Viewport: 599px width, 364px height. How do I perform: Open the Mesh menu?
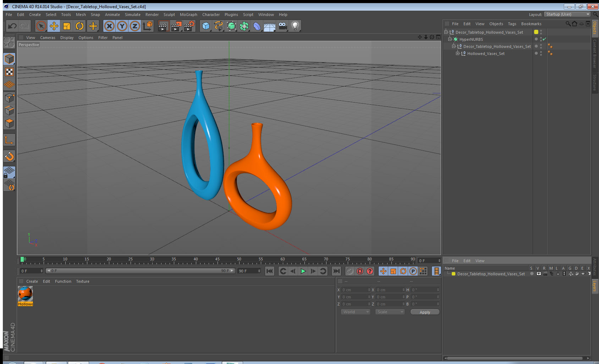(81, 15)
